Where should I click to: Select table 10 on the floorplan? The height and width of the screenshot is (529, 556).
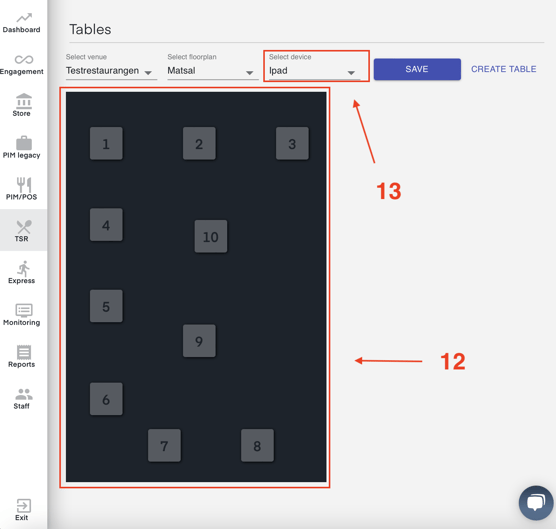(x=211, y=236)
